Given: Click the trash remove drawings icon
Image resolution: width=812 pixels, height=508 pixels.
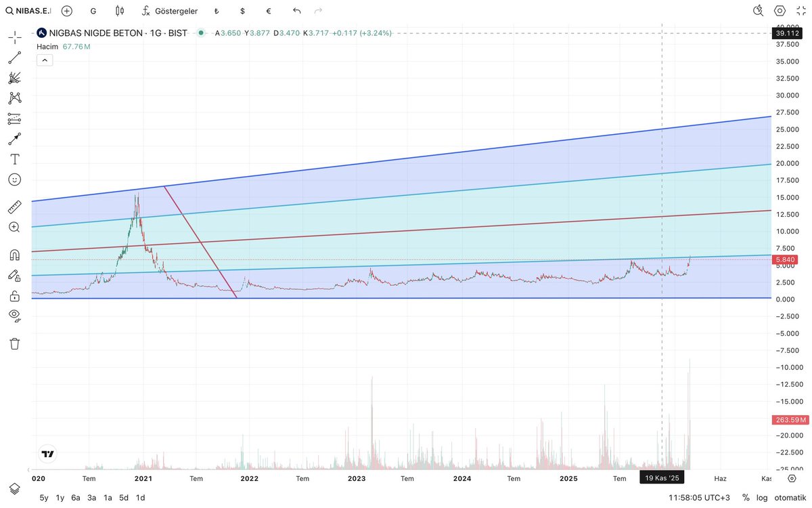Looking at the screenshot, I should click(x=15, y=344).
